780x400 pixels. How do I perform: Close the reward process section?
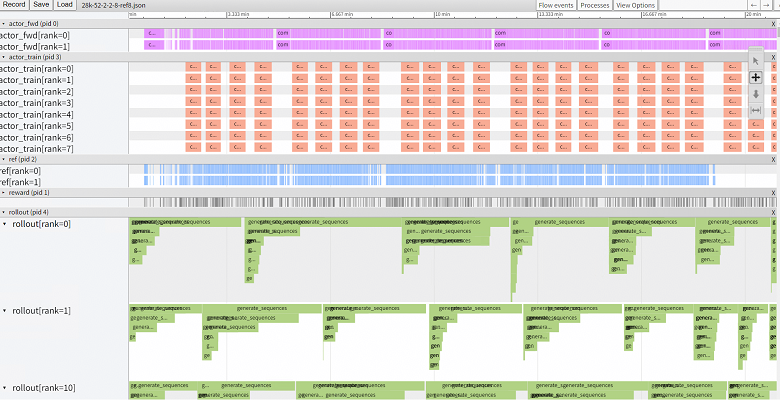point(774,193)
